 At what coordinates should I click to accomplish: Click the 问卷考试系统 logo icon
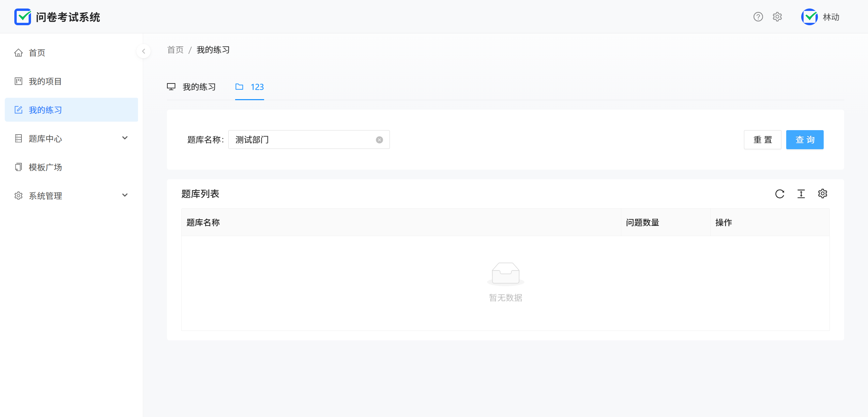point(23,17)
